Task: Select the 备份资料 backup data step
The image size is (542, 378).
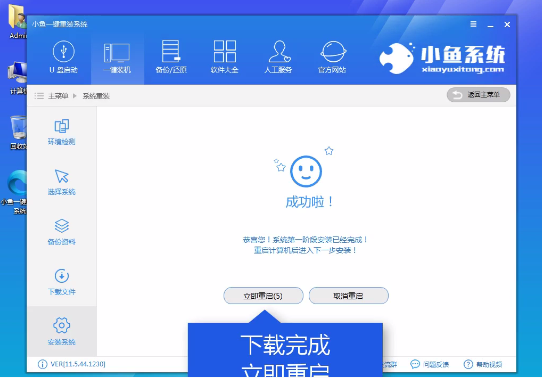Action: pyautogui.click(x=62, y=232)
